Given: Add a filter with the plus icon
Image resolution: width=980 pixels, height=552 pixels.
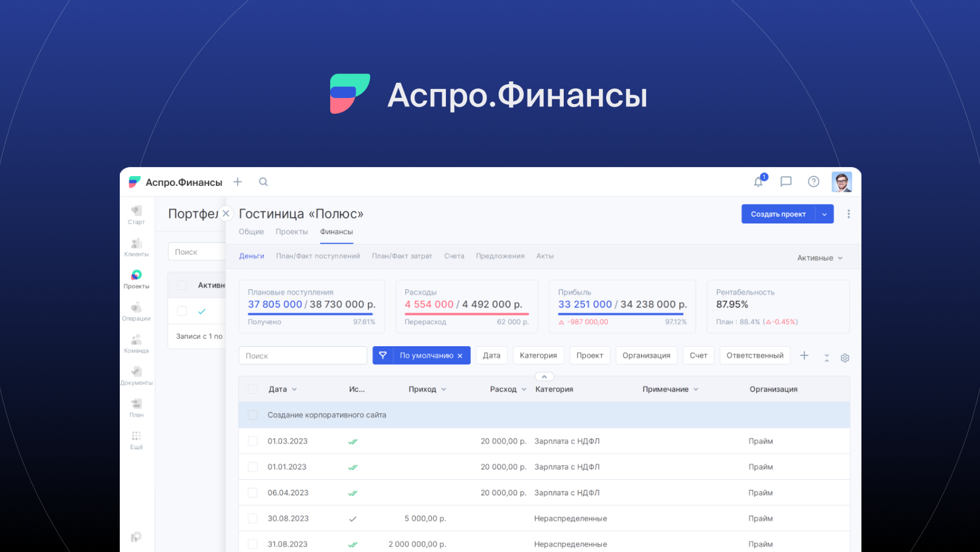Looking at the screenshot, I should (x=804, y=355).
